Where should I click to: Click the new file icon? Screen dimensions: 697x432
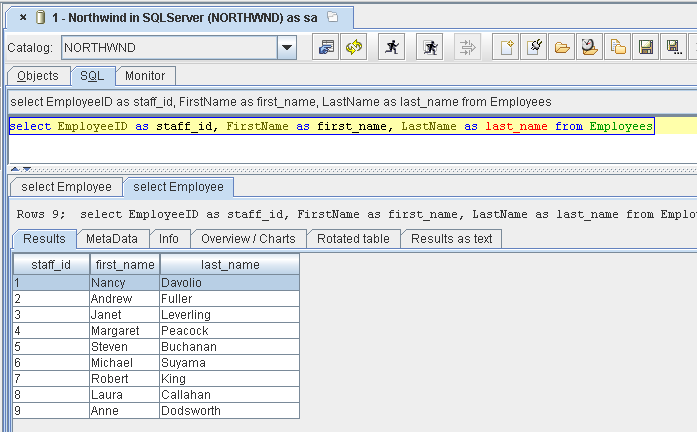(506, 47)
